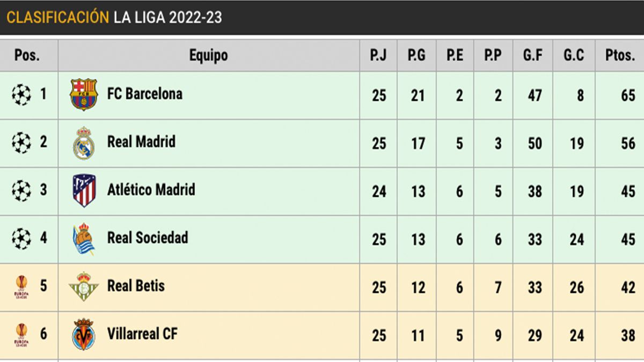Click the P.J column header
The height and width of the screenshot is (362, 644).
[378, 55]
